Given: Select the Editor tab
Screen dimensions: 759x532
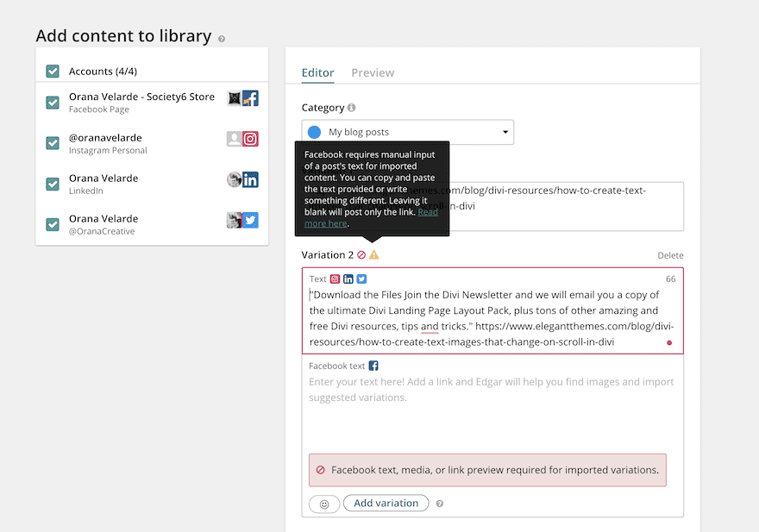Looking at the screenshot, I should click(x=317, y=72).
